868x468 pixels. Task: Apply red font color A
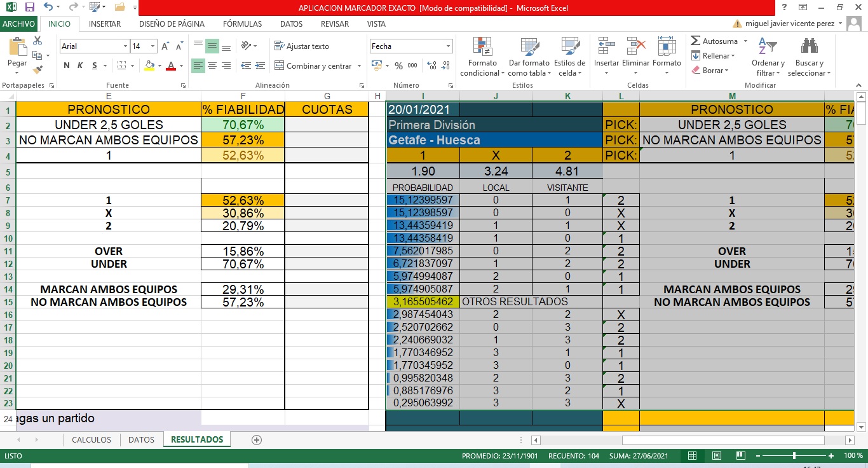(170, 65)
